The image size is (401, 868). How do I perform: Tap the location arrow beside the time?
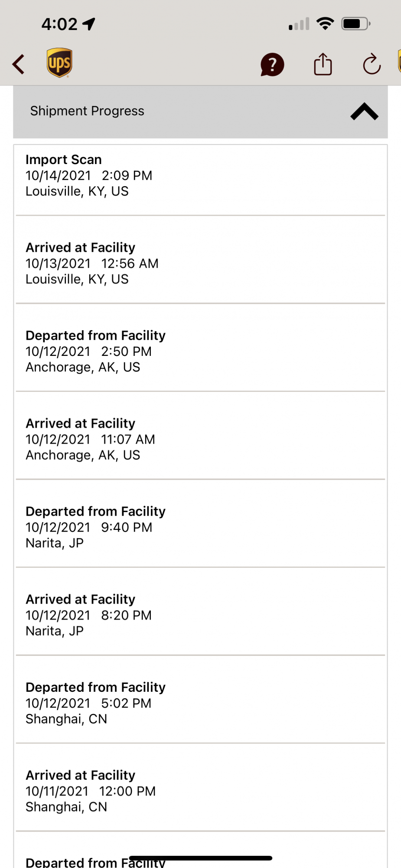89,24
